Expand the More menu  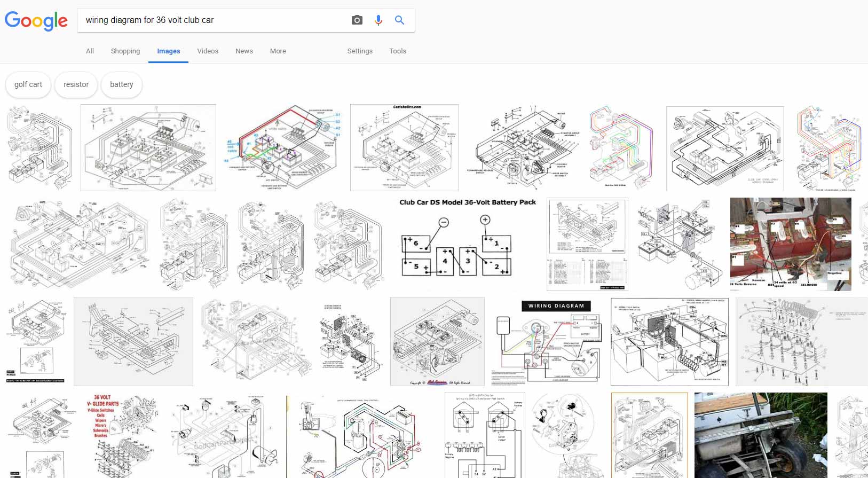tap(278, 51)
